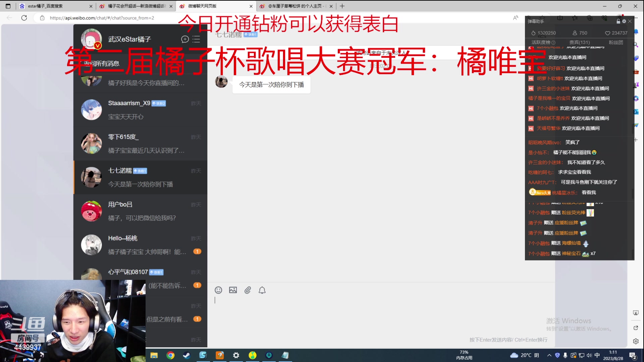Click 七七诺糯's avatar beside the message

(x=221, y=81)
